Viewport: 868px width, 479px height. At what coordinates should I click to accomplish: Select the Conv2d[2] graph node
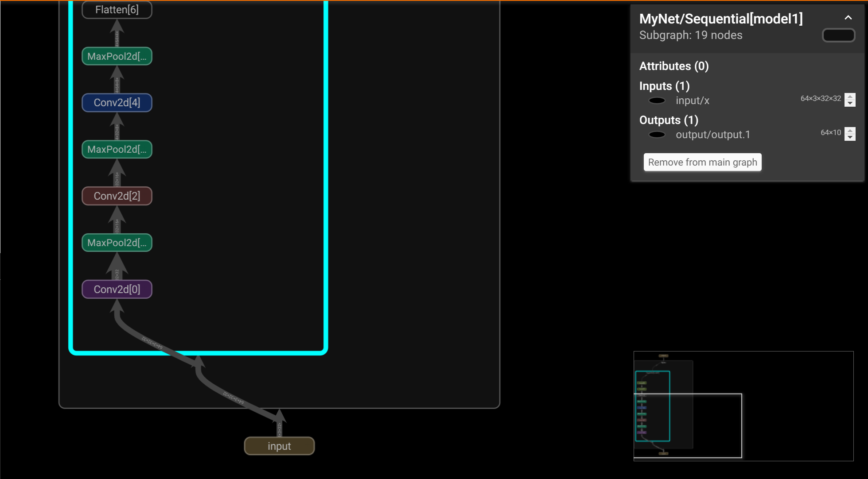click(117, 196)
